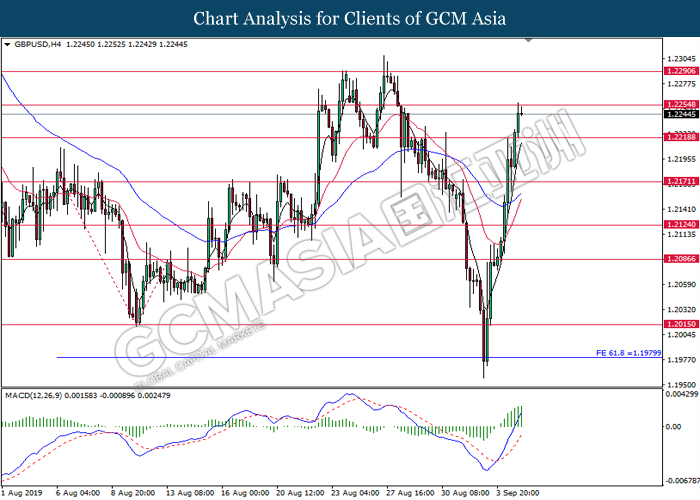Select the 1.21711 price level label
Screen dimensions: 700x500
pyautogui.click(x=681, y=182)
